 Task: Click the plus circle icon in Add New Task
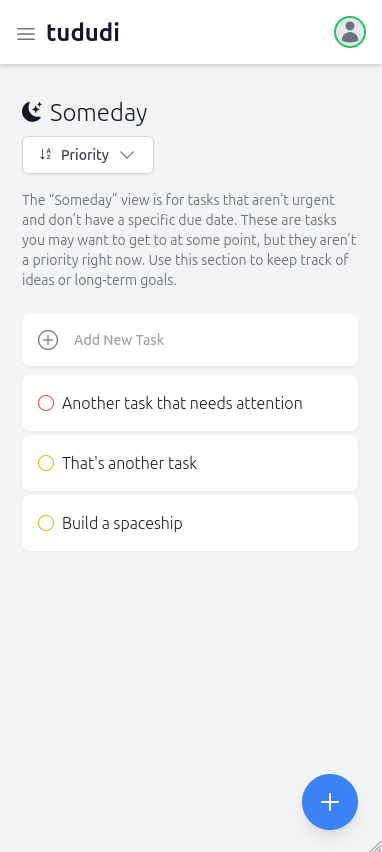tap(48, 340)
